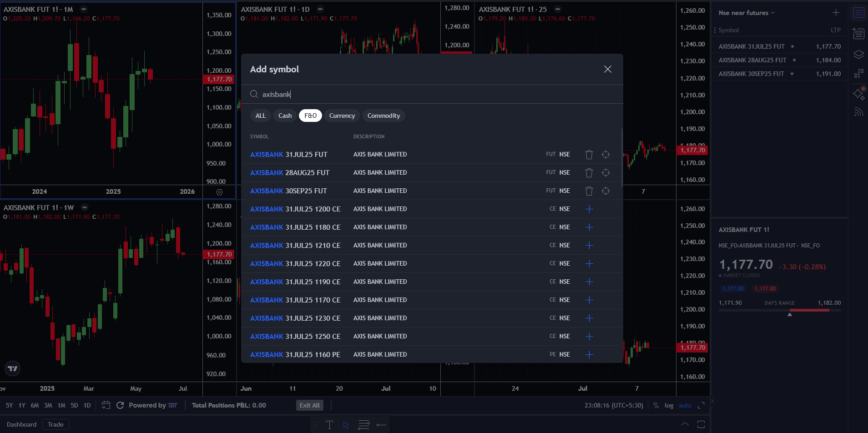
Task: Add AXISBANK 31JUL25 1190 CE to watchlist
Action: [589, 282]
